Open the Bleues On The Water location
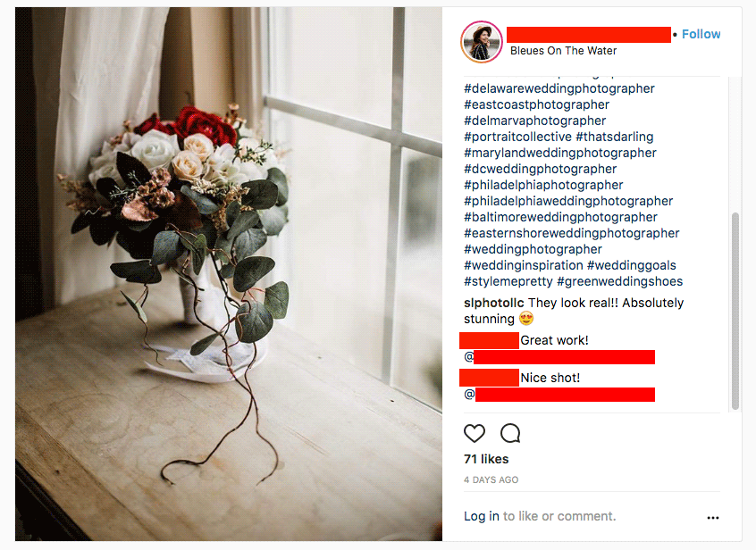This screenshot has height=550, width=756. point(563,51)
